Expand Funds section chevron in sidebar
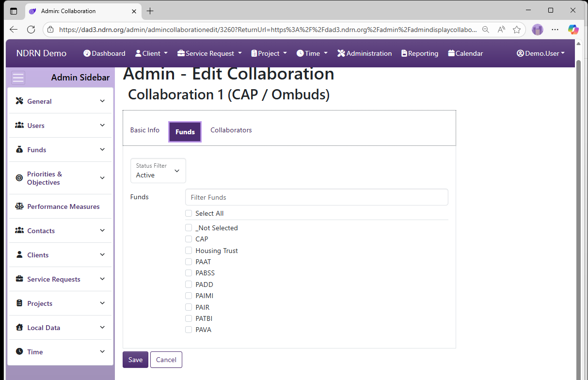The width and height of the screenshot is (588, 380). pyautogui.click(x=102, y=150)
